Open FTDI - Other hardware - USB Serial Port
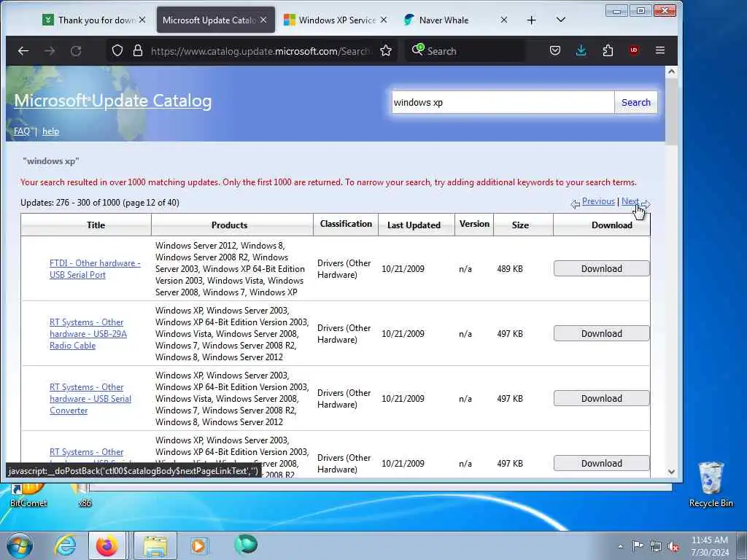This screenshot has height=560, width=747. point(95,269)
